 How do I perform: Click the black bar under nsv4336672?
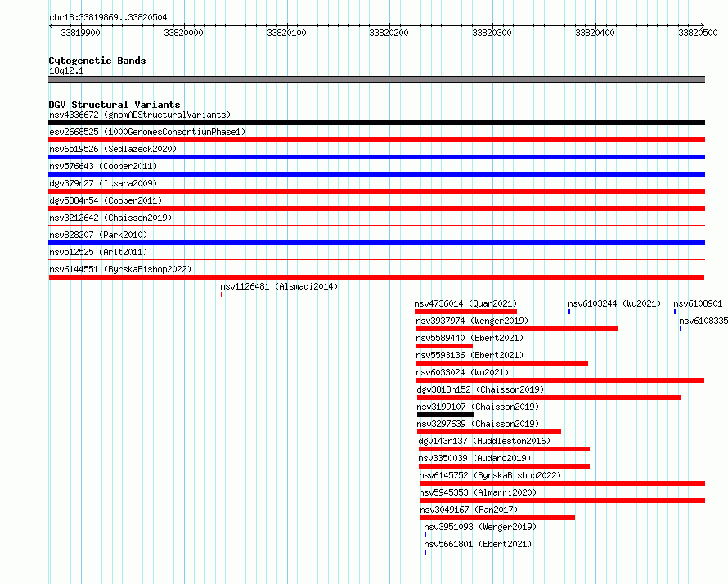[x=376, y=123]
